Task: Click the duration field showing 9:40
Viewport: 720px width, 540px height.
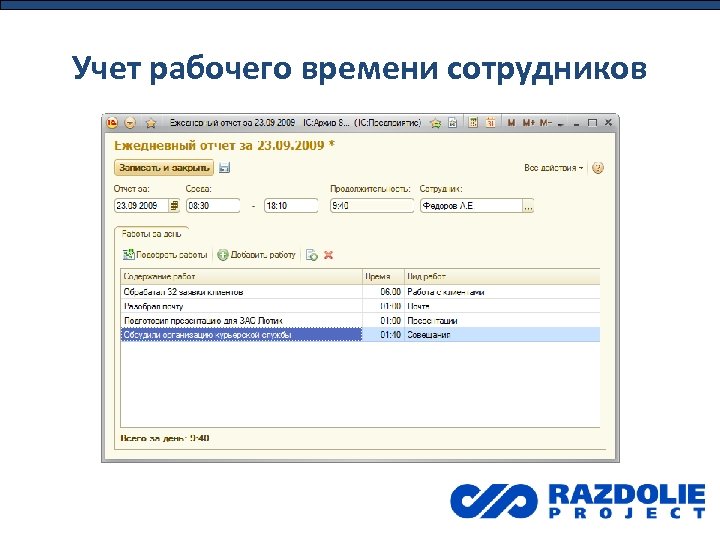Action: [372, 205]
